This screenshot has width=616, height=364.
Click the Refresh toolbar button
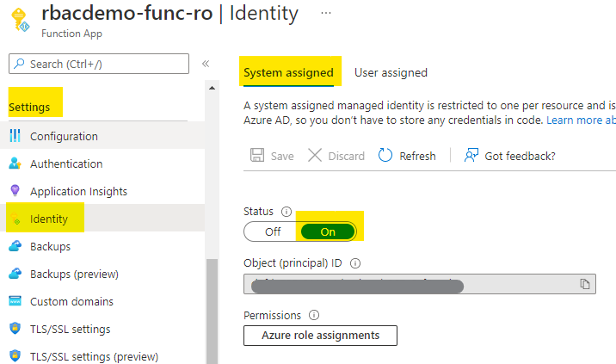407,156
